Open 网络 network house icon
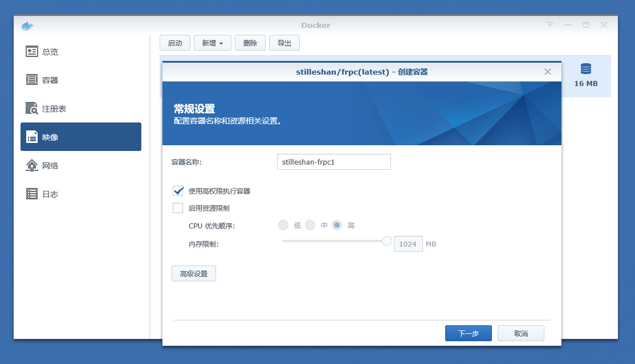The image size is (635, 364). coord(31,165)
